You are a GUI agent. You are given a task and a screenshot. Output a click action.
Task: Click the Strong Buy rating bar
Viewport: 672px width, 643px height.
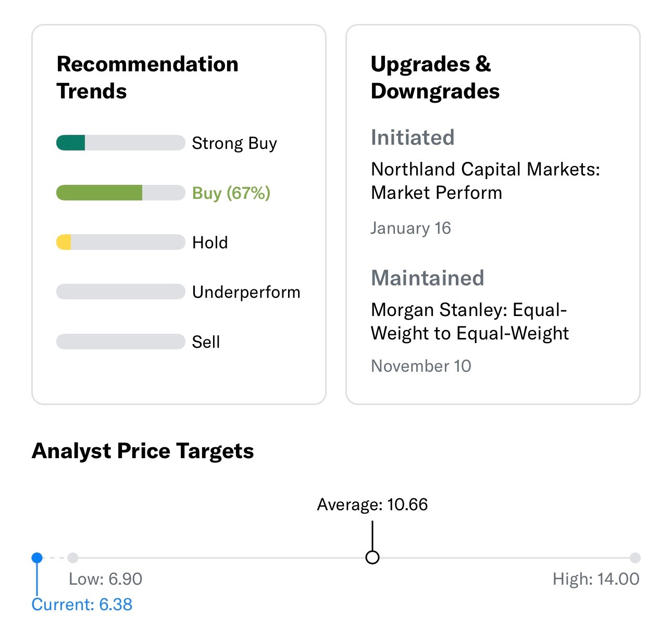[x=120, y=142]
